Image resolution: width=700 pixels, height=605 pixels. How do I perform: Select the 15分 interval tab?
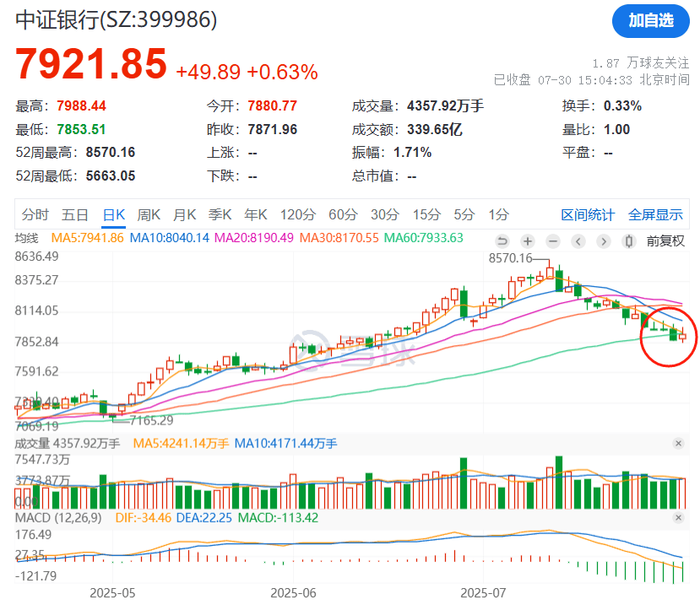[x=426, y=214]
